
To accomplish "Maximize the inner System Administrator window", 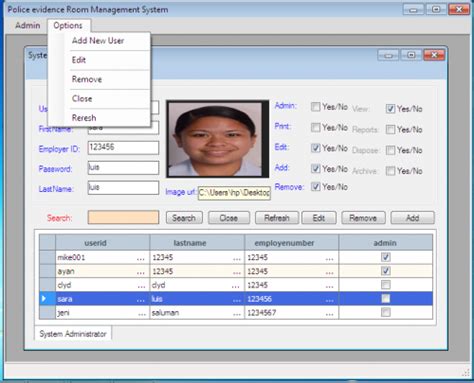I will (411, 55).
